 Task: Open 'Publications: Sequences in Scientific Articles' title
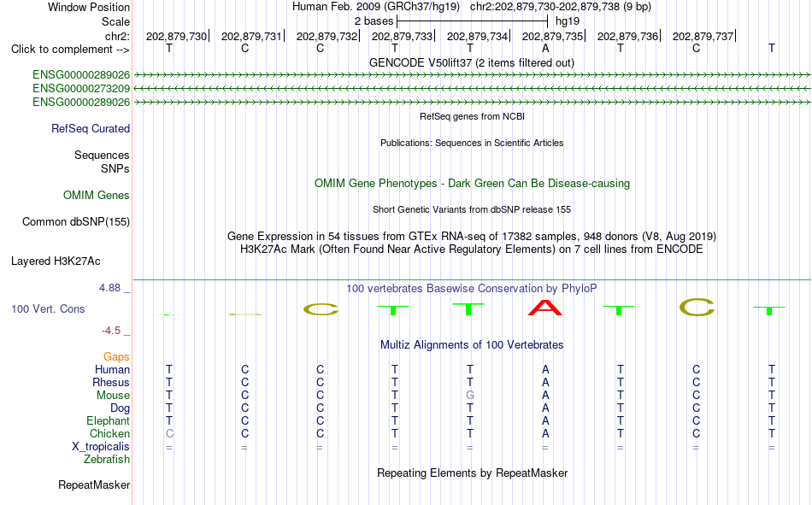pyautogui.click(x=472, y=143)
